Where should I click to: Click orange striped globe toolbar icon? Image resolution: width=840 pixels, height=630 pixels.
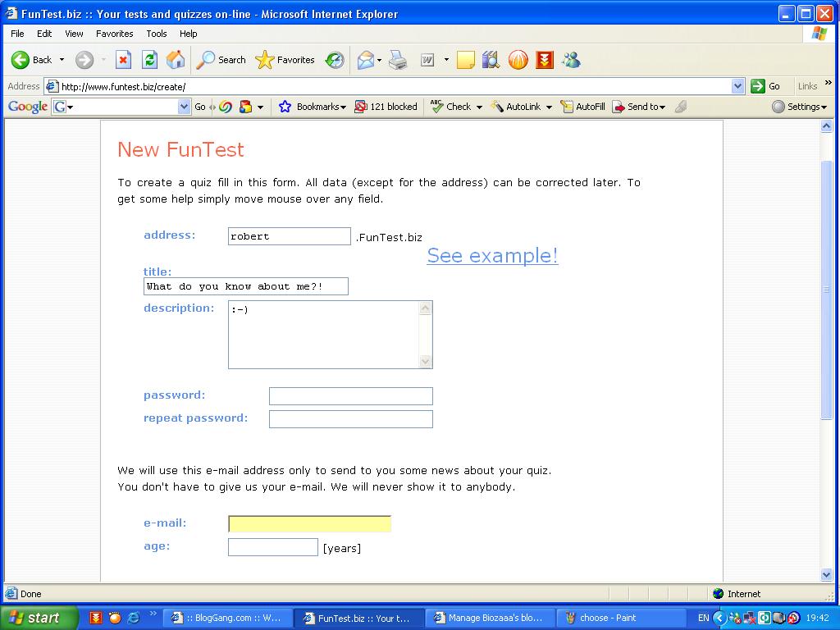[x=518, y=60]
